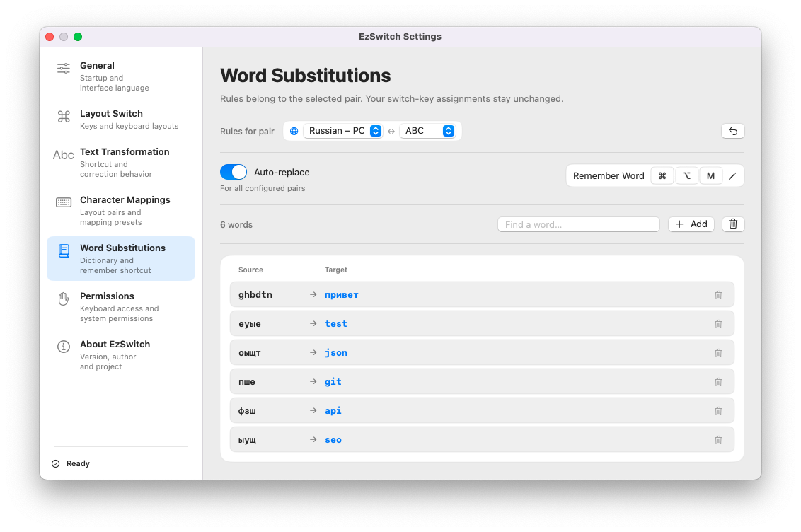
Task: Select the target word json
Action: point(336,353)
